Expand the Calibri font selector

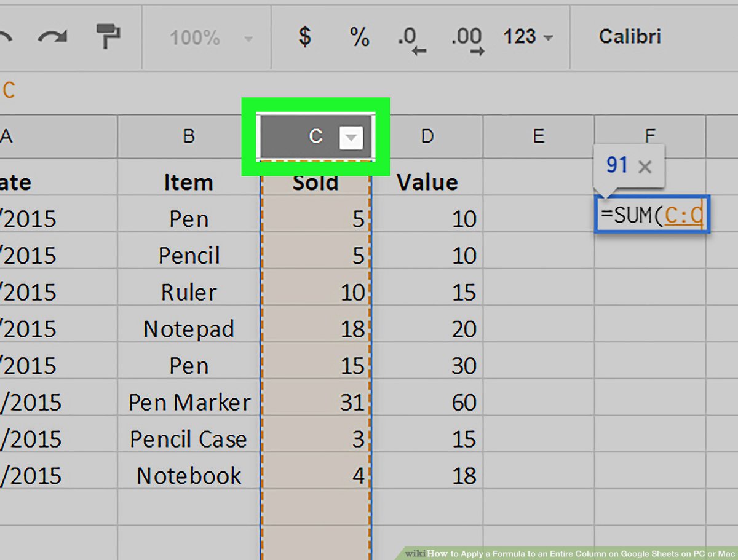(x=630, y=37)
